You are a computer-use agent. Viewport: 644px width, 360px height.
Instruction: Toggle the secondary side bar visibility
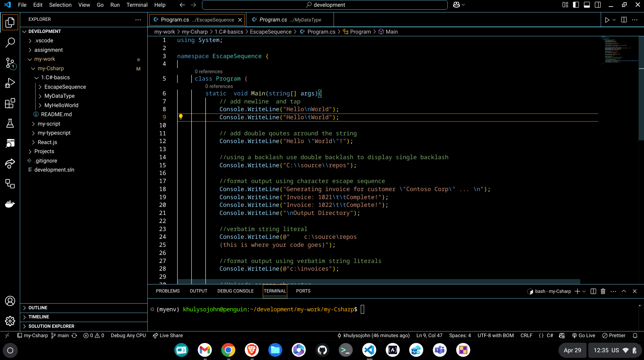pyautogui.click(x=598, y=5)
